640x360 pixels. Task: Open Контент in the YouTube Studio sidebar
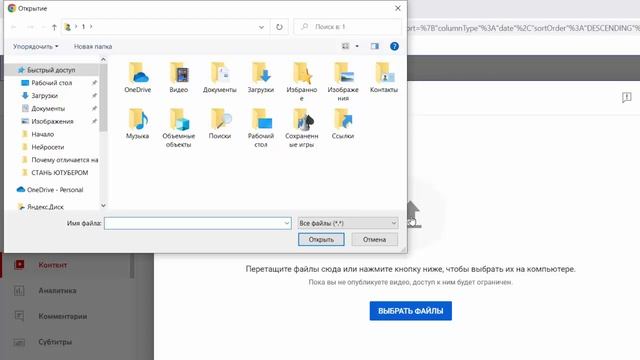tap(53, 265)
